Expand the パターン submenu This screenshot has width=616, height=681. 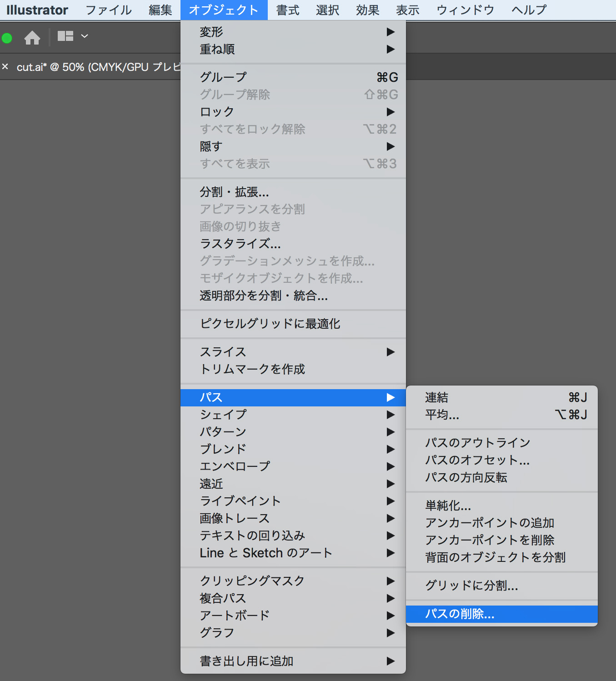point(293,432)
